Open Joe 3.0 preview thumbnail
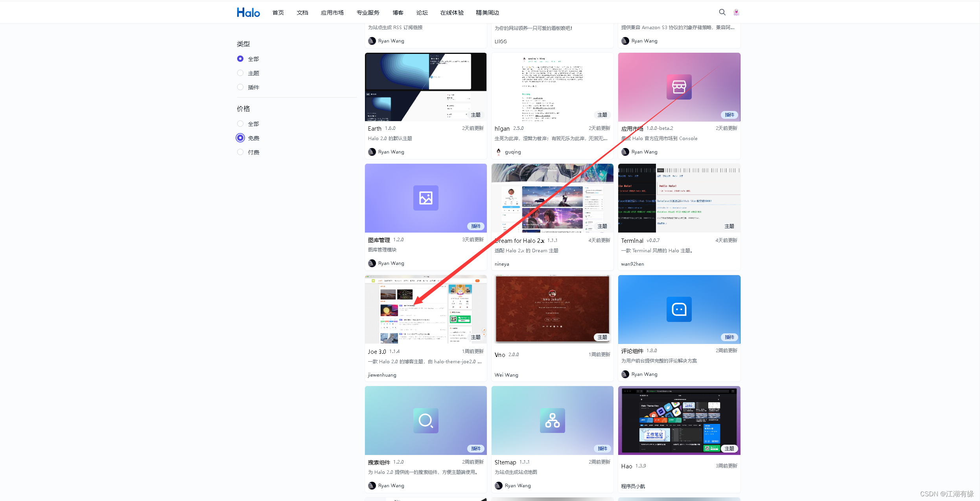The width and height of the screenshot is (980, 501). click(x=426, y=309)
